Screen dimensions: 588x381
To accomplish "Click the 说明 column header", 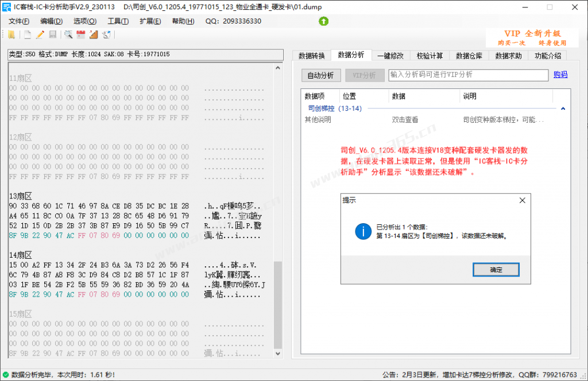I will click(506, 96).
